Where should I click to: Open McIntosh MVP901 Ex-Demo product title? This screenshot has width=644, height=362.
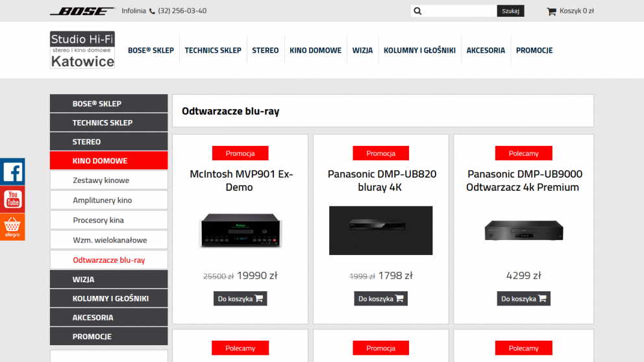pyautogui.click(x=241, y=180)
